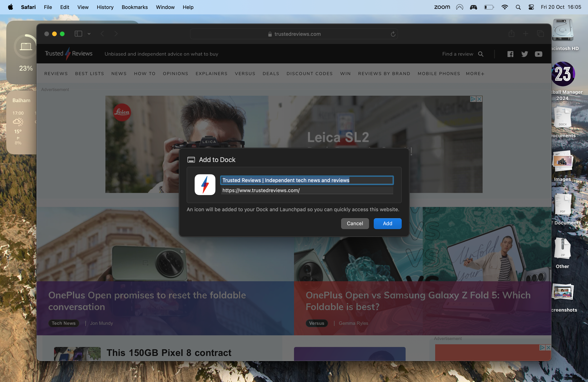The height and width of the screenshot is (382, 588).
Task: Open the battery status icon
Action: pos(489,7)
